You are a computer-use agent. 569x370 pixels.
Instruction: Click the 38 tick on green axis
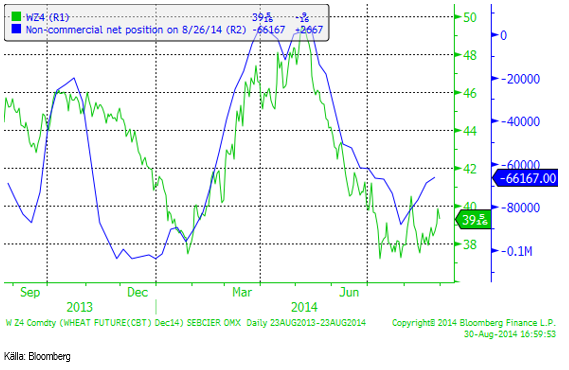tap(470, 244)
